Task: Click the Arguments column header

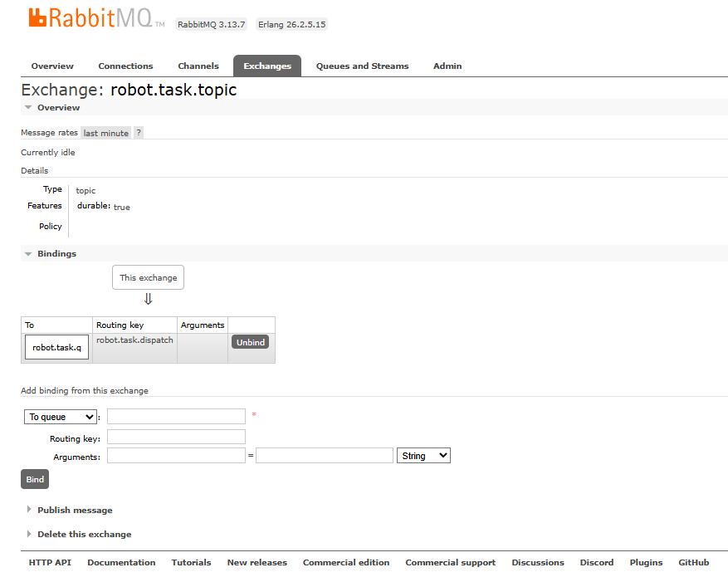Action: 203,325
